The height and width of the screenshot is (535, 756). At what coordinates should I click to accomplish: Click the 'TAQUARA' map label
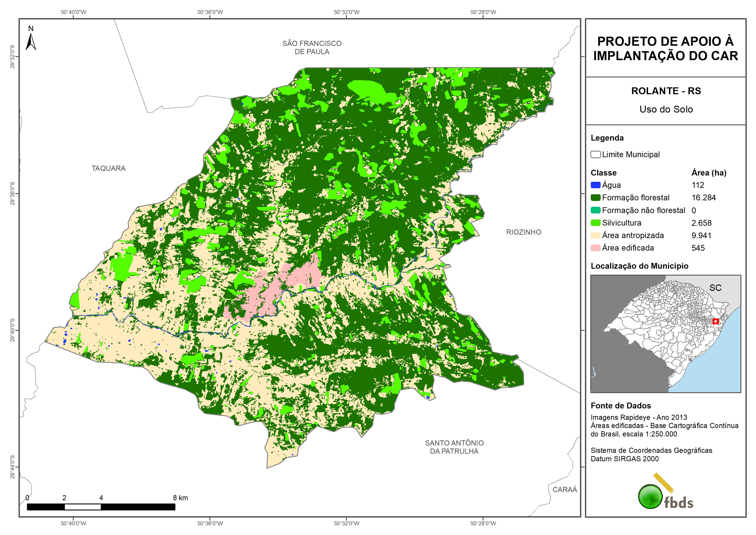[x=108, y=168]
